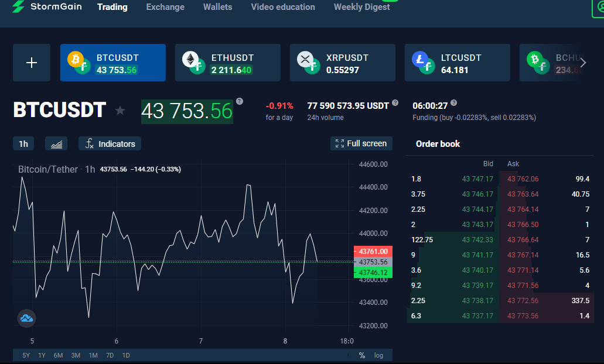Image resolution: width=604 pixels, height=364 pixels.
Task: Click the gray 43753.56 current price label
Action: [373, 262]
